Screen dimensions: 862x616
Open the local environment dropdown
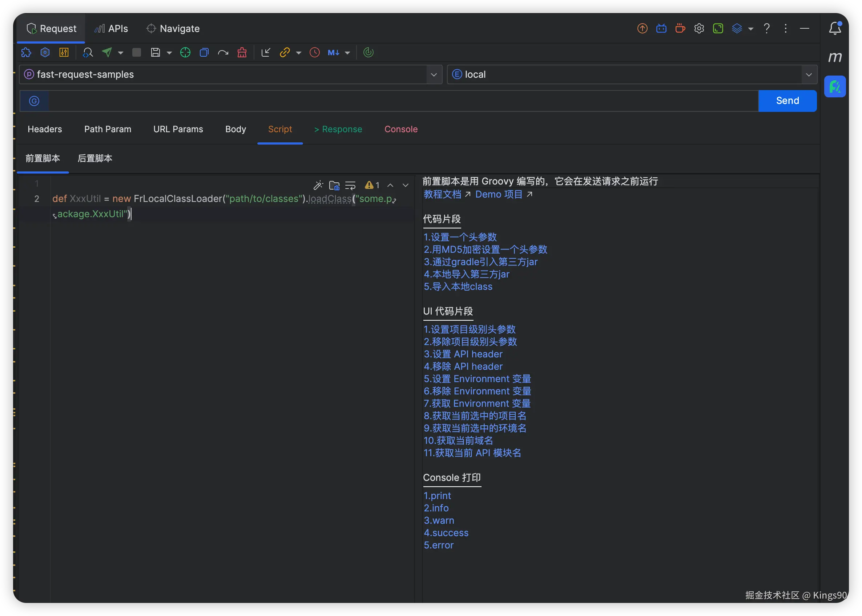pos(809,74)
